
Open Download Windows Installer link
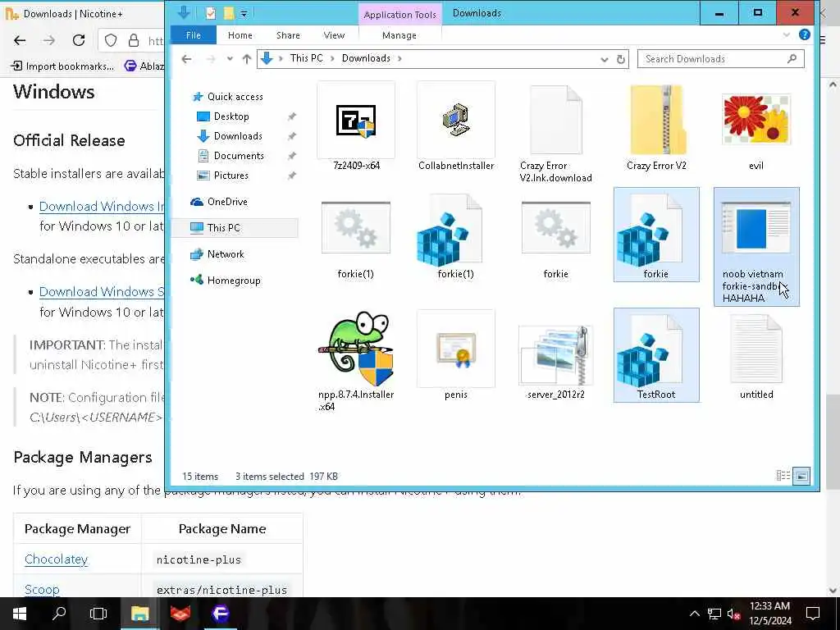pyautogui.click(x=102, y=206)
